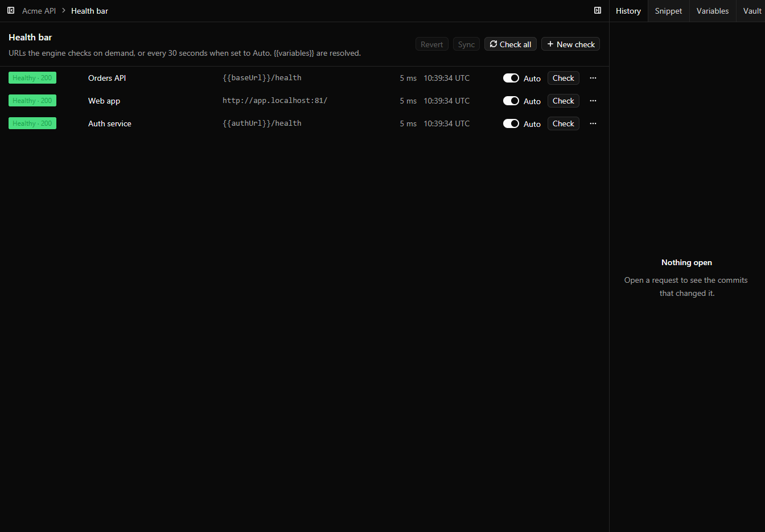This screenshot has width=765, height=532.
Task: Run Check for Web app
Action: click(x=564, y=101)
